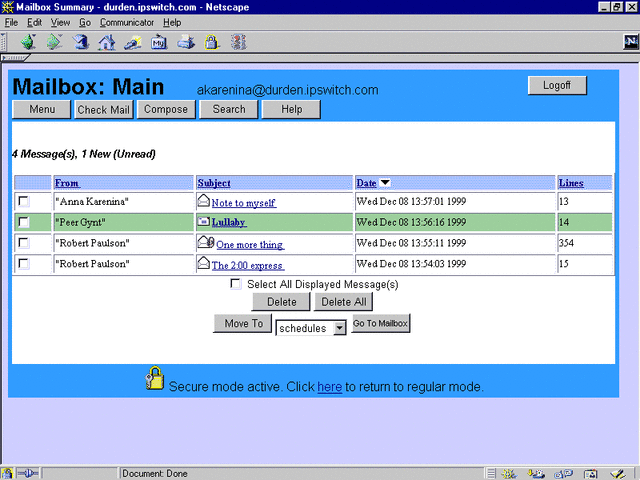Screen dimensions: 640x480
Task: Click the status bar connection plug icon
Action: [x=28, y=473]
